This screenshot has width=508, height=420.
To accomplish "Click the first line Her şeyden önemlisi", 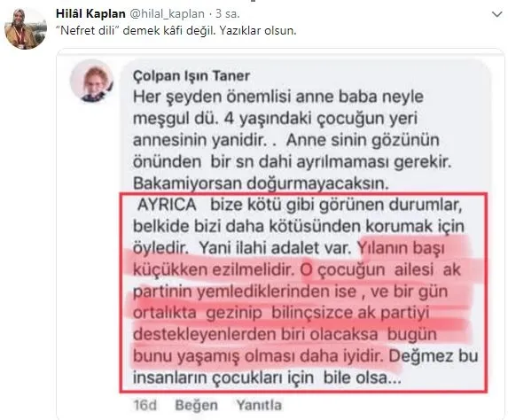I will (278, 97).
